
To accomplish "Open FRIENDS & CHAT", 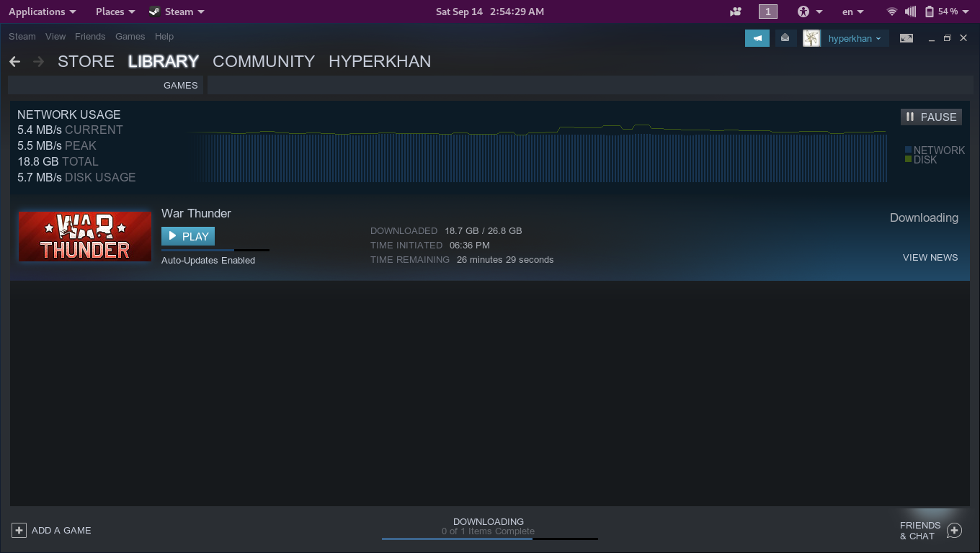I will coord(920,531).
